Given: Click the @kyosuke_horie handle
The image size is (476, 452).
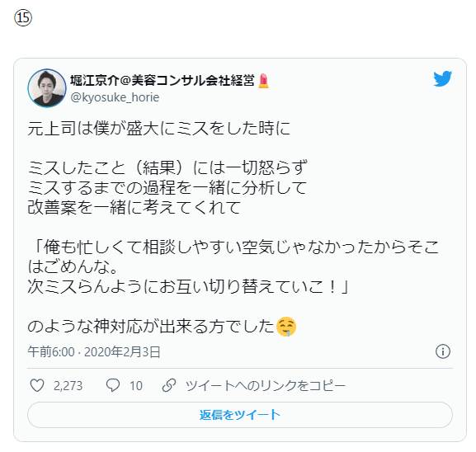Looking at the screenshot, I should (115, 97).
